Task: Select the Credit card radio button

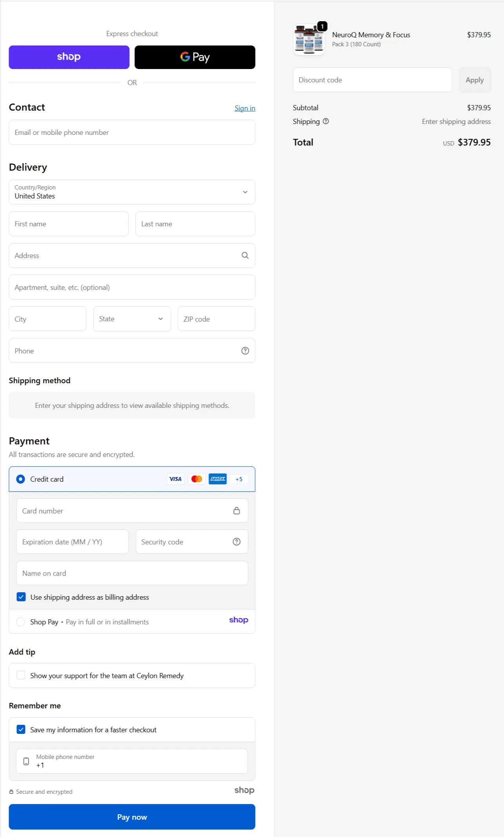Action: tap(21, 479)
